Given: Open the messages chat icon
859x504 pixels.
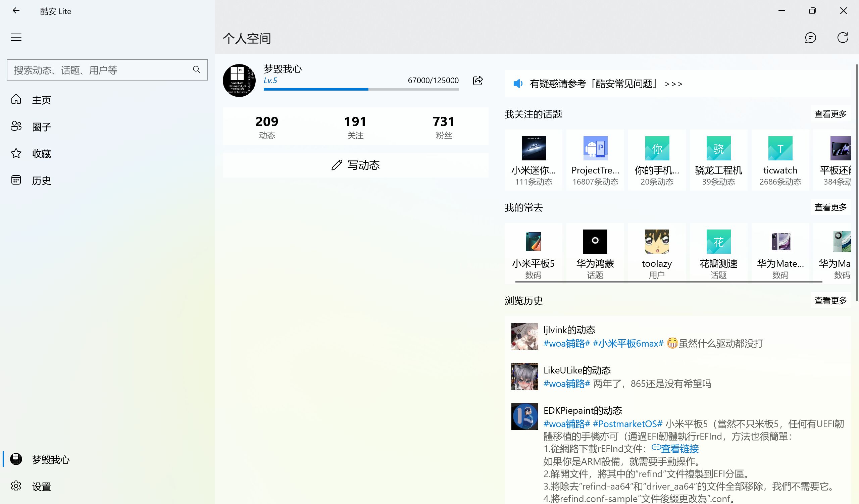Looking at the screenshot, I should [x=810, y=38].
